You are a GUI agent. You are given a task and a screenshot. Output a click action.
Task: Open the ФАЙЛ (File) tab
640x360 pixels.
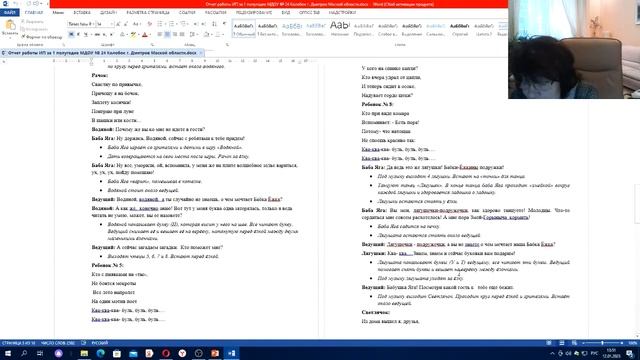tap(9, 13)
